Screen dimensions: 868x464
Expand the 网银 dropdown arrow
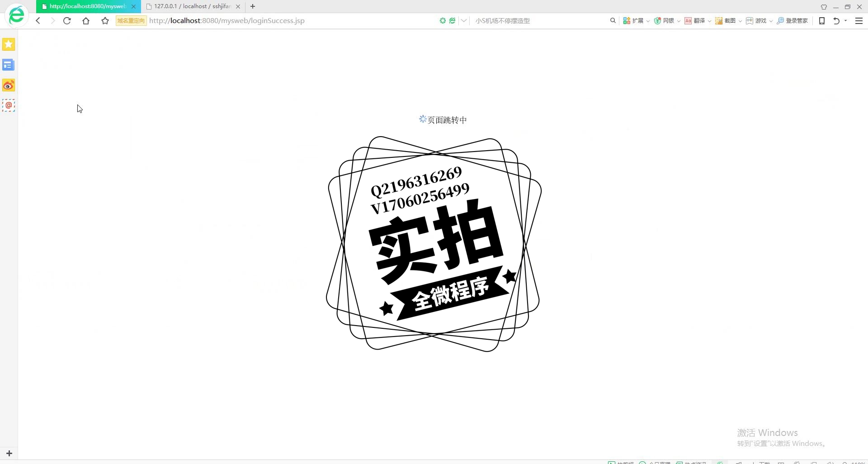[679, 21]
